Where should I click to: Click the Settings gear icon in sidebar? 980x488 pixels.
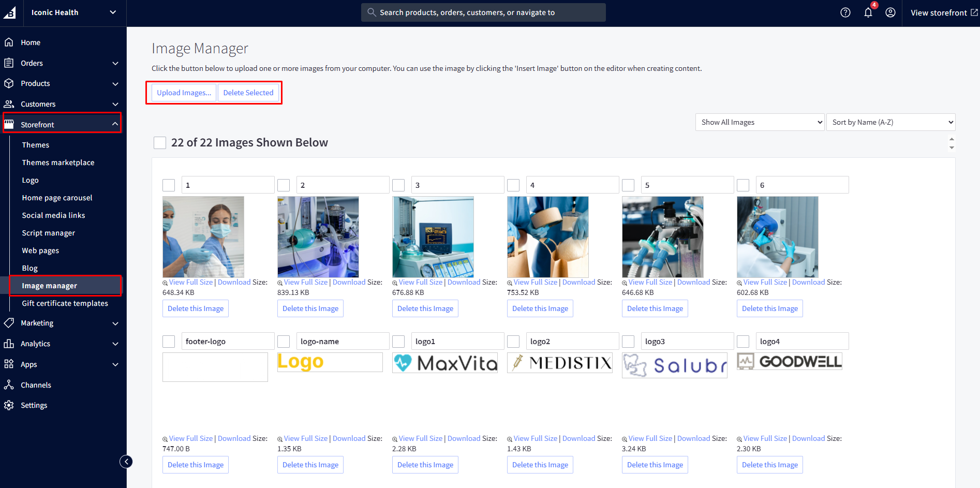pyautogui.click(x=9, y=405)
